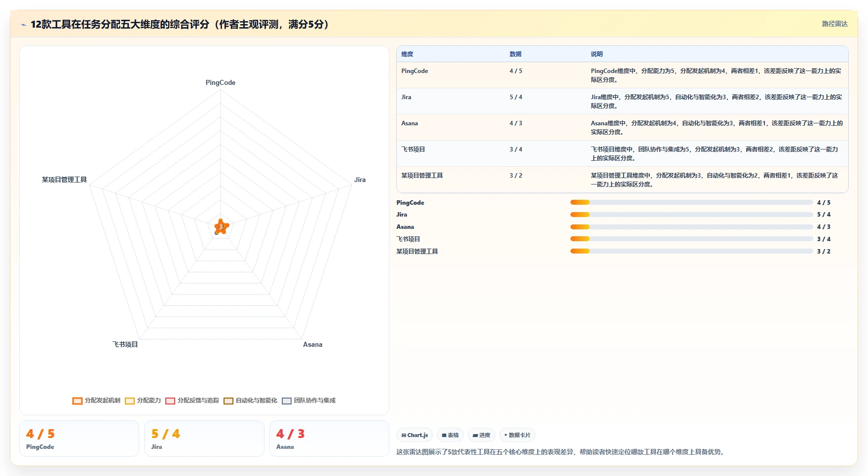868x476 pixels.
Task: Click the 某项目管理工具 radar axis label
Action: (64, 180)
